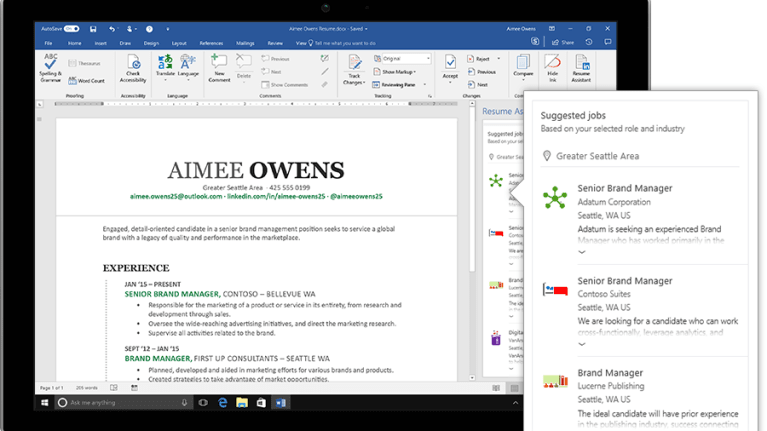Add a New Comment
767x431 pixels.
(x=219, y=68)
